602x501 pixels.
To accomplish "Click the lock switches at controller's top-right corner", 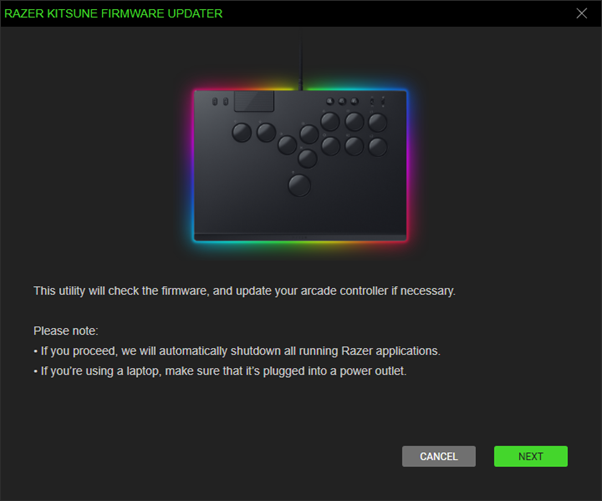I will coord(377,101).
